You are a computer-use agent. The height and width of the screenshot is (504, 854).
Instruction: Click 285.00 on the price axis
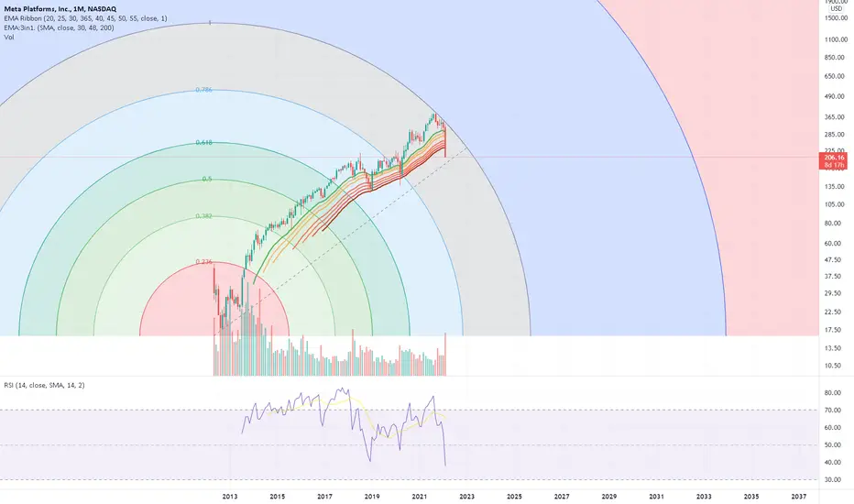tap(835, 135)
